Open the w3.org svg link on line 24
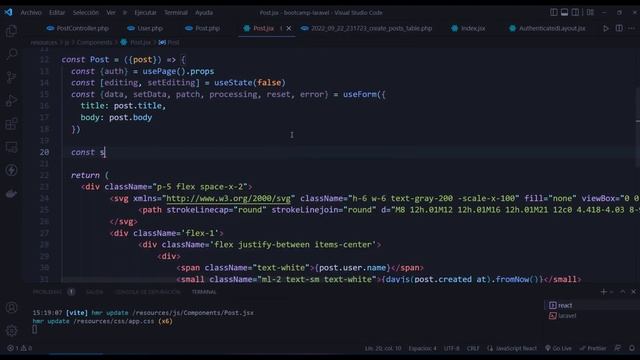640x360 pixels. point(228,198)
